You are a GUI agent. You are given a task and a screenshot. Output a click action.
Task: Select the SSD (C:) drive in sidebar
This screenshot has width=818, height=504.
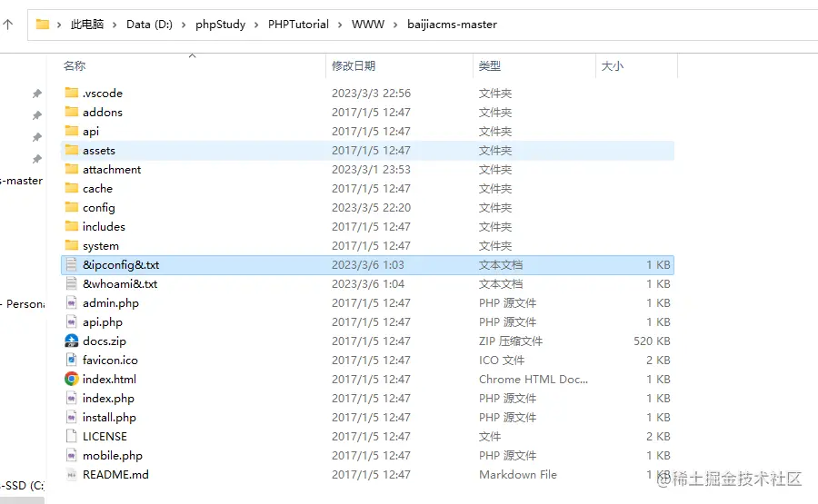[x=23, y=485]
